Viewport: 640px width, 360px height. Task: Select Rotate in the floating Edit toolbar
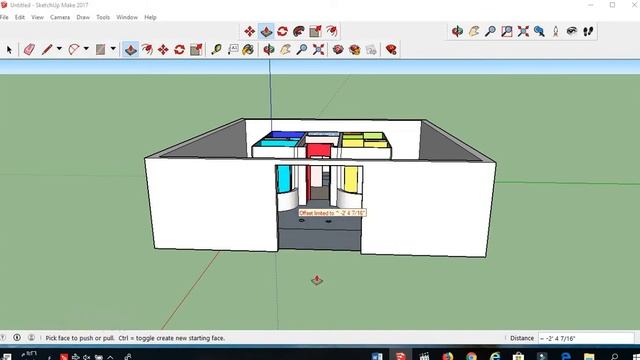(282, 31)
